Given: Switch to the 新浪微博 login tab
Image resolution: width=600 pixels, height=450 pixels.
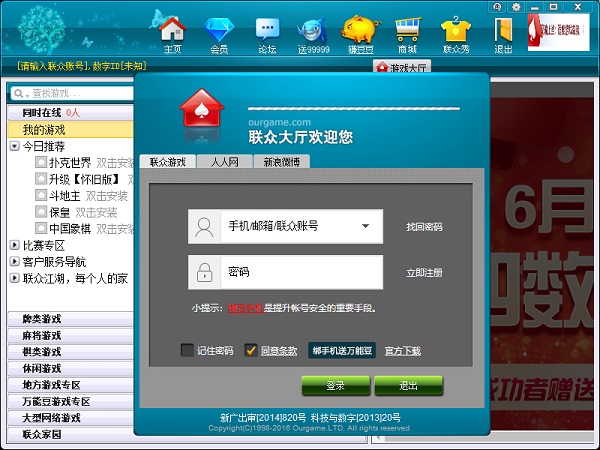Looking at the screenshot, I should click(x=282, y=162).
